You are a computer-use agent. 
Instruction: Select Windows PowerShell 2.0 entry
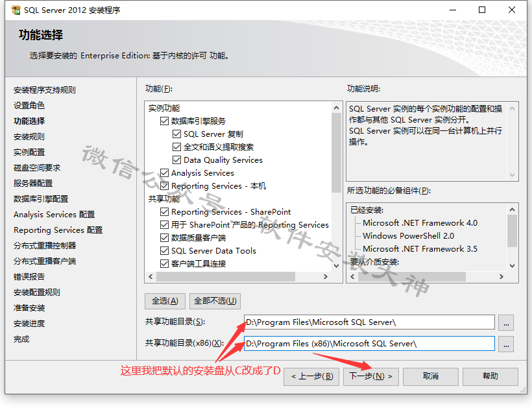[x=408, y=236]
